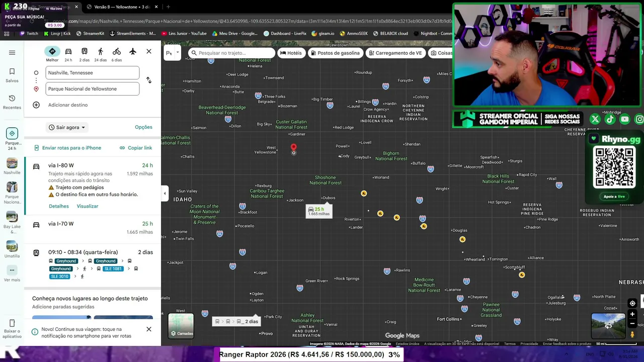Viewport: 644px width, 362px height.
Task: Open the Parque Nacional recent place thumbnail
Action: [x=12, y=194]
